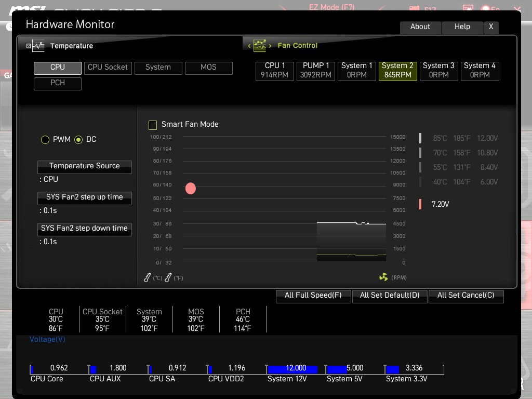Switch to the CPU Socket temperature tab
This screenshot has height=399, width=532.
tap(108, 68)
